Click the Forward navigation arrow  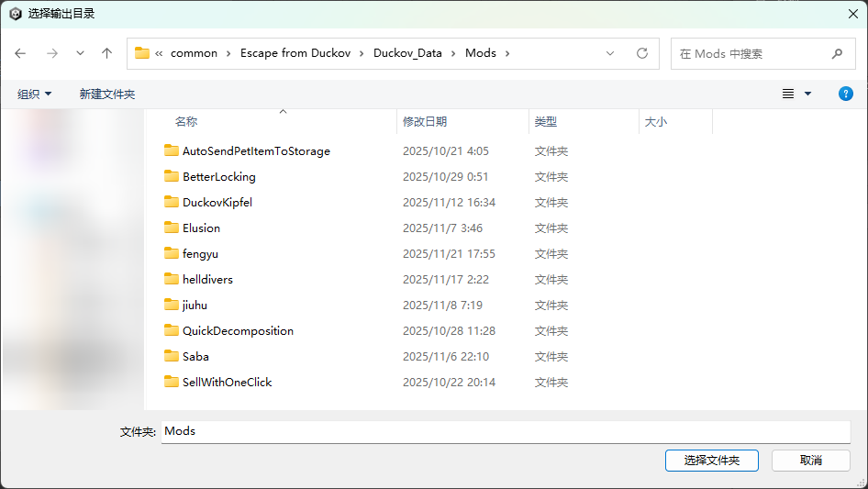51,53
